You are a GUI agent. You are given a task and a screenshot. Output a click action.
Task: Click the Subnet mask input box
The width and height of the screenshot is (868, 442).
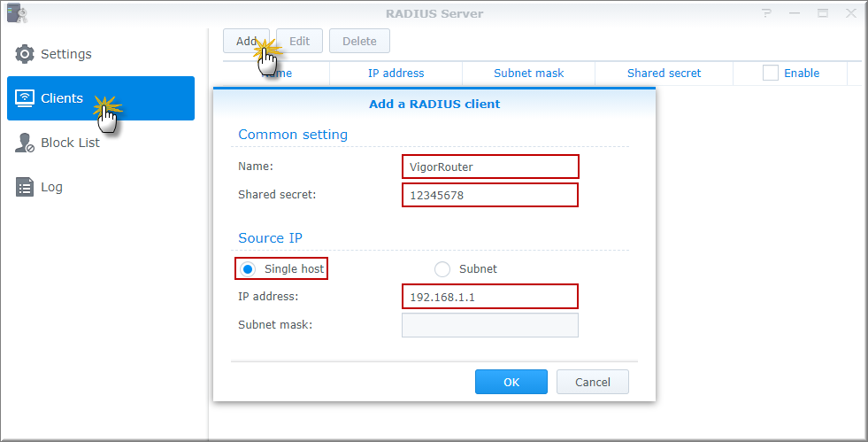click(490, 325)
